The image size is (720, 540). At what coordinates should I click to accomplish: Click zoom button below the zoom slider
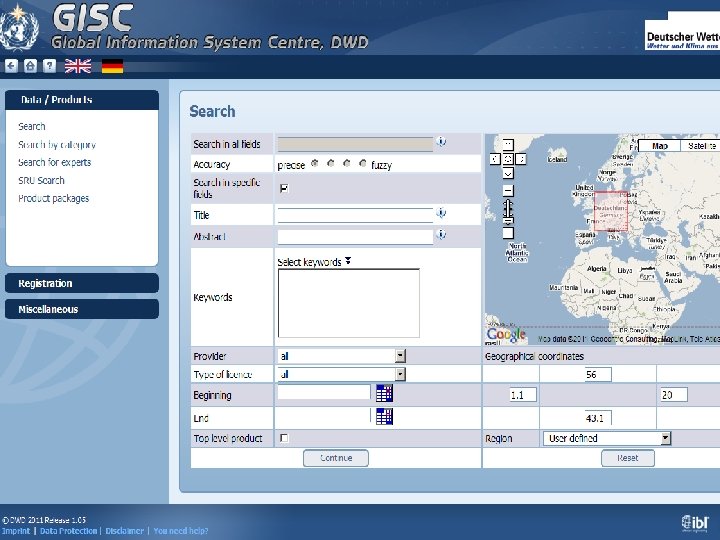pyautogui.click(x=508, y=233)
